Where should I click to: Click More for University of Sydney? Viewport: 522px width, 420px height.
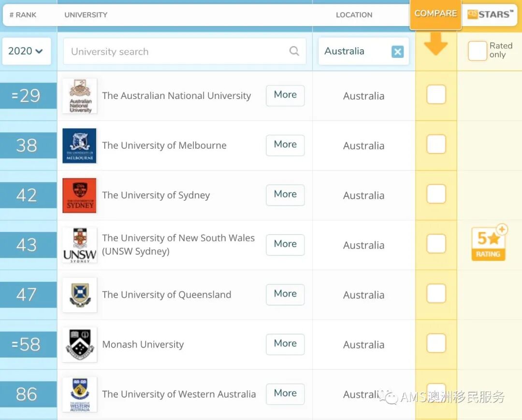(x=285, y=195)
